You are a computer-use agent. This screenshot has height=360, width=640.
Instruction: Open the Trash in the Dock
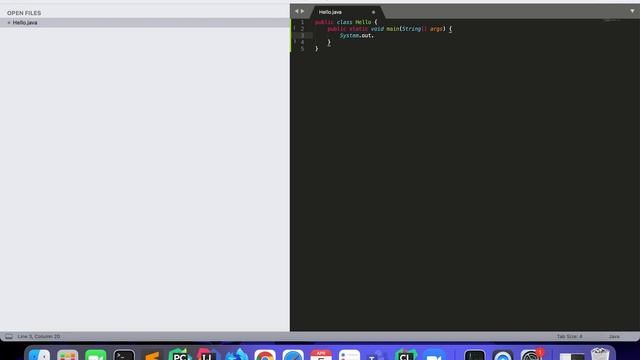(x=600, y=354)
